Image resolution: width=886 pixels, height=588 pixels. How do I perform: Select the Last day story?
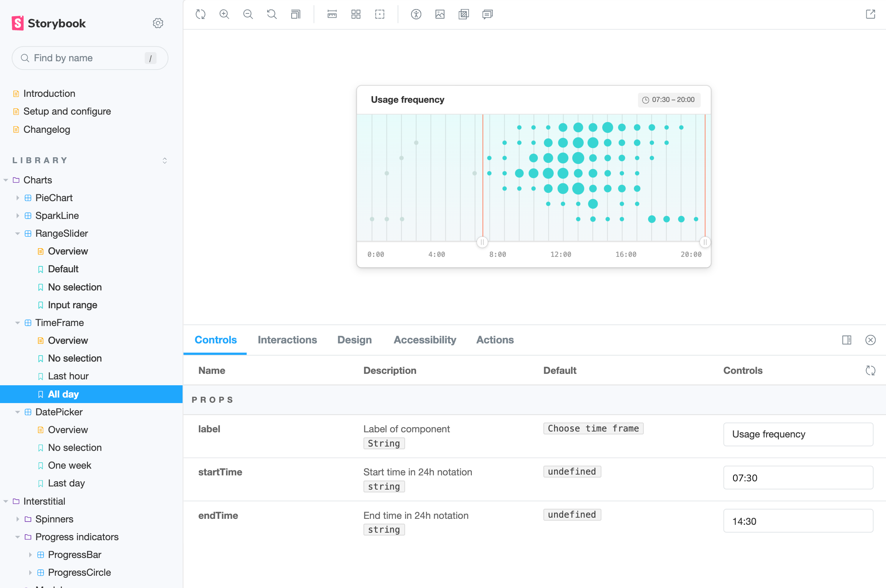tap(66, 483)
